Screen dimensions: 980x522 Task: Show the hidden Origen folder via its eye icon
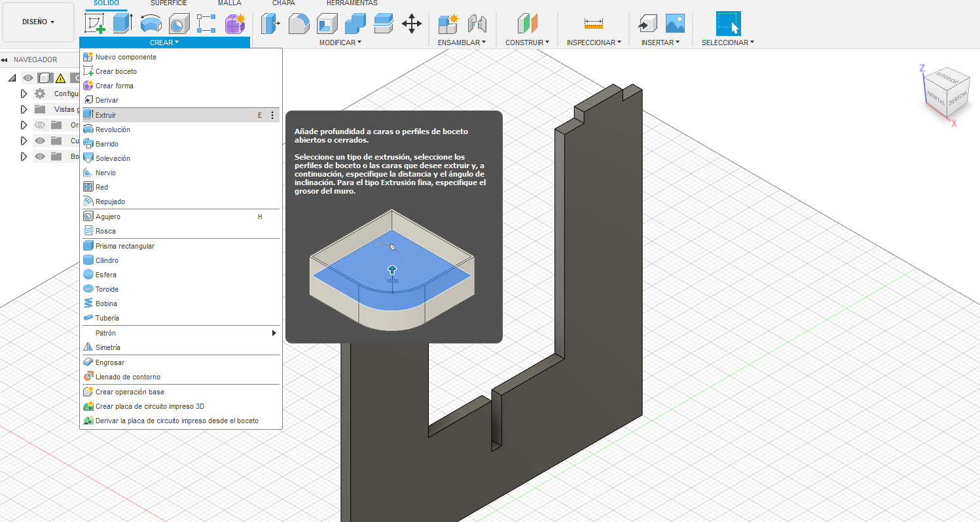point(39,125)
